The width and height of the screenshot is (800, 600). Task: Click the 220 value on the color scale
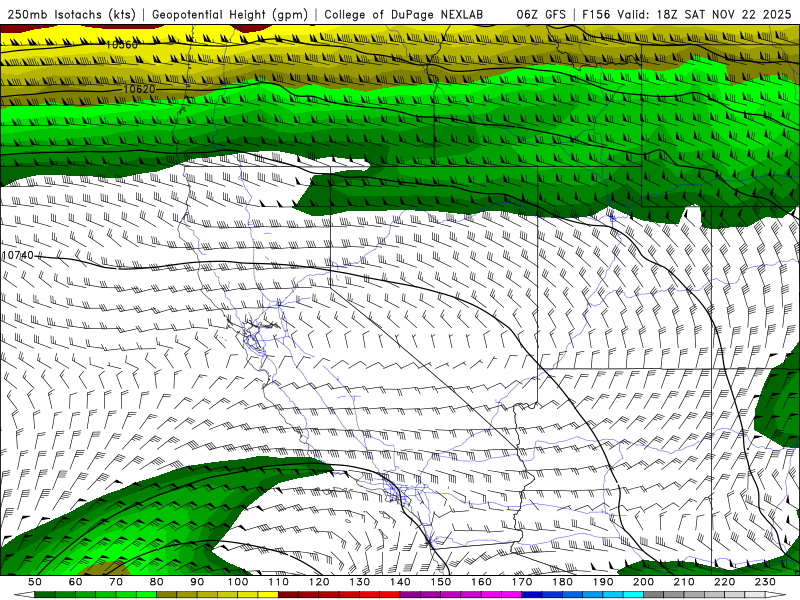[724, 582]
